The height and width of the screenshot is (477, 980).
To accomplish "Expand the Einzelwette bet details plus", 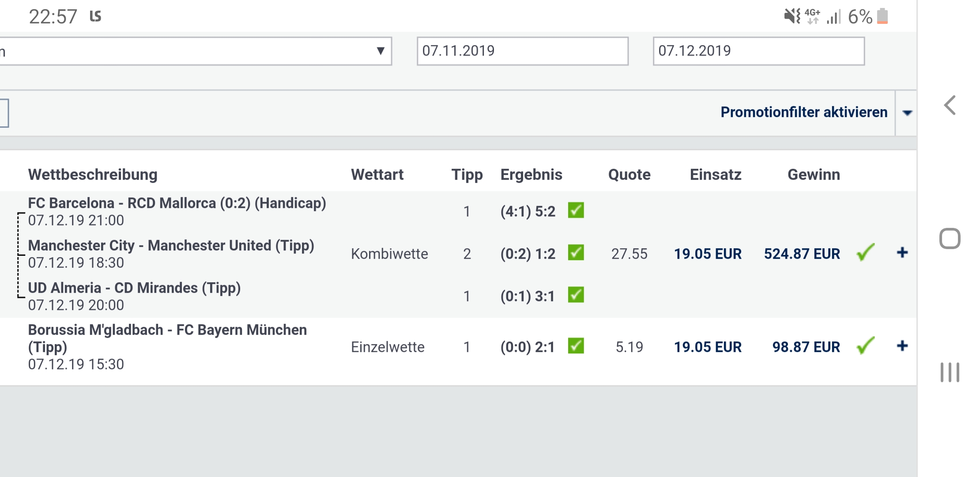I will click(902, 346).
